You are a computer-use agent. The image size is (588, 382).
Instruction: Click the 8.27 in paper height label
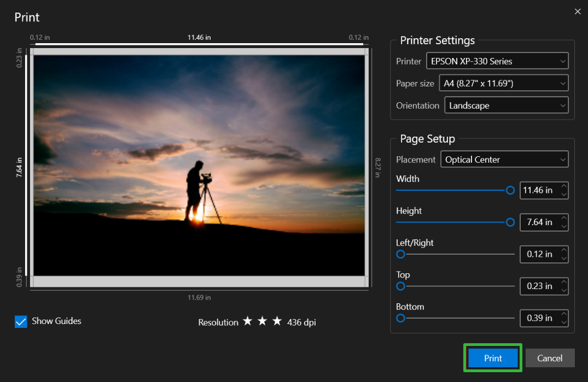[377, 167]
